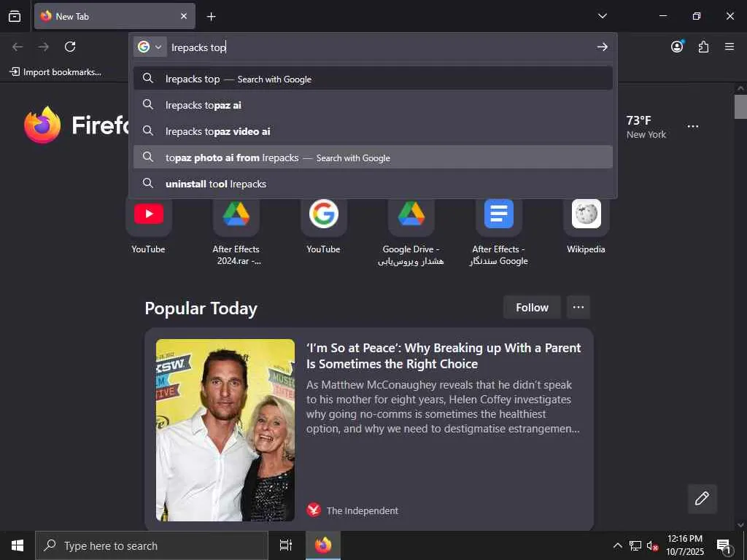Click the network icon in system tray
Image resolution: width=747 pixels, height=560 pixels.
[635, 545]
